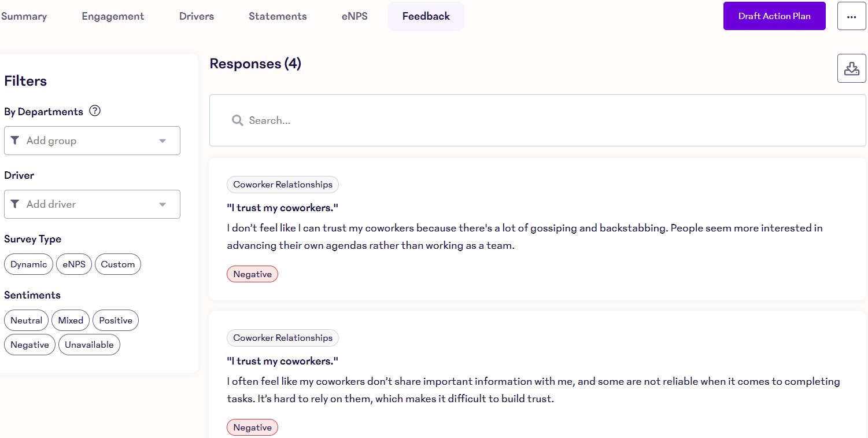Click the download responses icon
Viewport: 868px width, 438px height.
pyautogui.click(x=851, y=68)
